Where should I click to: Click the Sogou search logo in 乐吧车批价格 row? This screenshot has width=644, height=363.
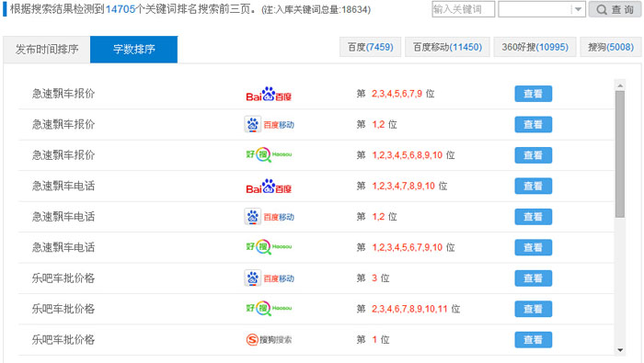[x=269, y=340]
